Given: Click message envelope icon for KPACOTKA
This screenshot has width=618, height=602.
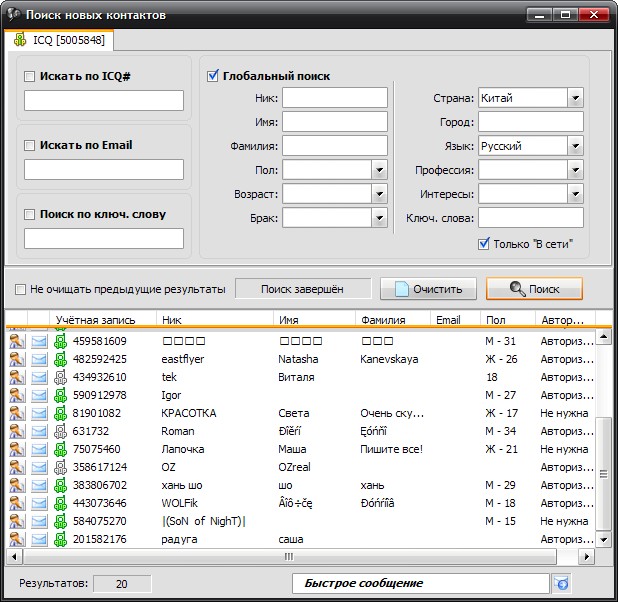Looking at the screenshot, I should click(x=39, y=413).
